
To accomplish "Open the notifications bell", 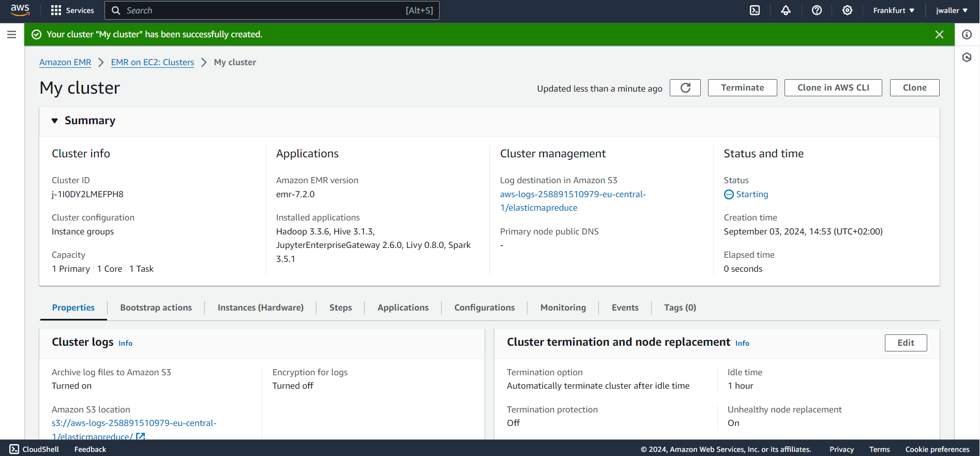I will (x=786, y=10).
